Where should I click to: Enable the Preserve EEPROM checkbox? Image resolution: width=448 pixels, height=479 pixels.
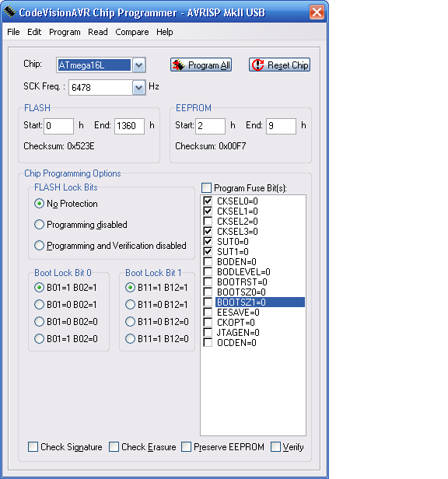click(186, 446)
